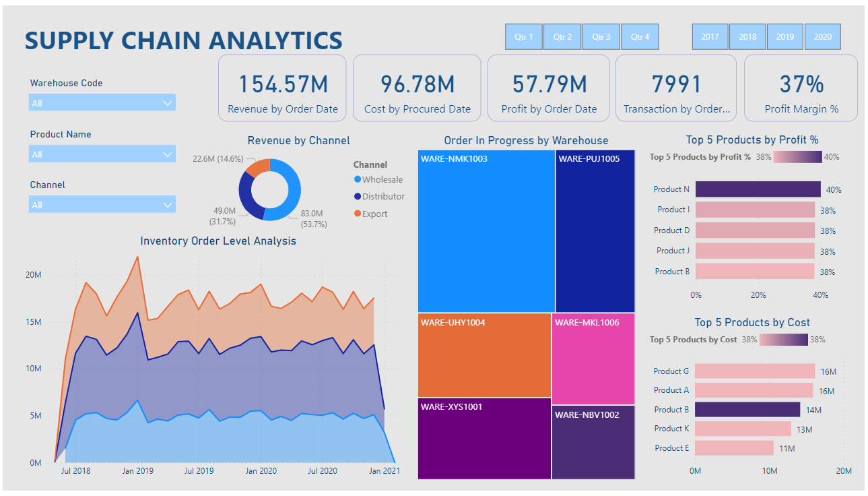
Task: Select the Qtr 1 slicer button
Action: pos(524,37)
